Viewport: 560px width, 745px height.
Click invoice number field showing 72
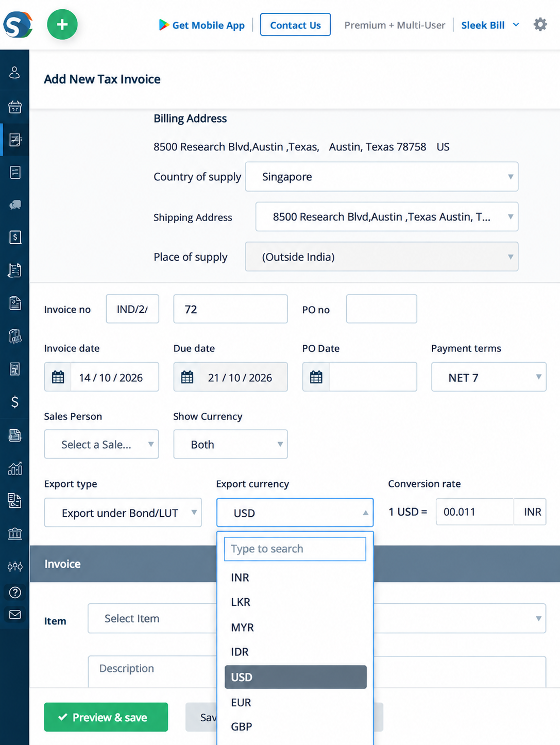click(230, 309)
